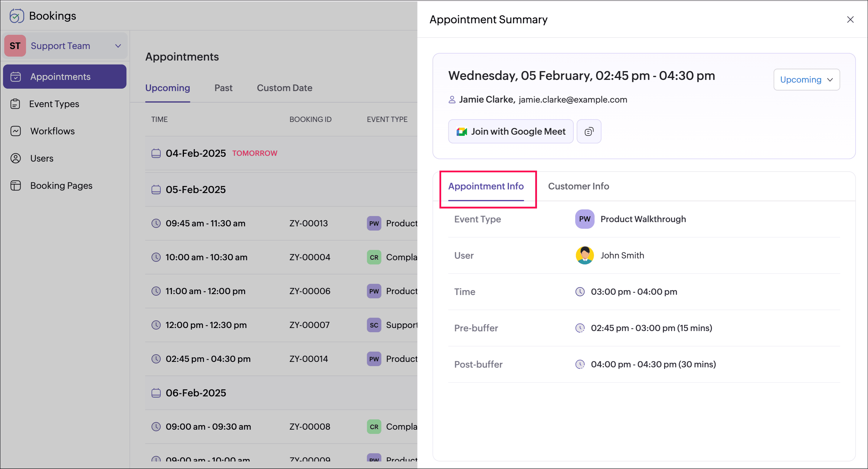Click the Workflows icon
The width and height of the screenshot is (868, 469).
[15, 131]
